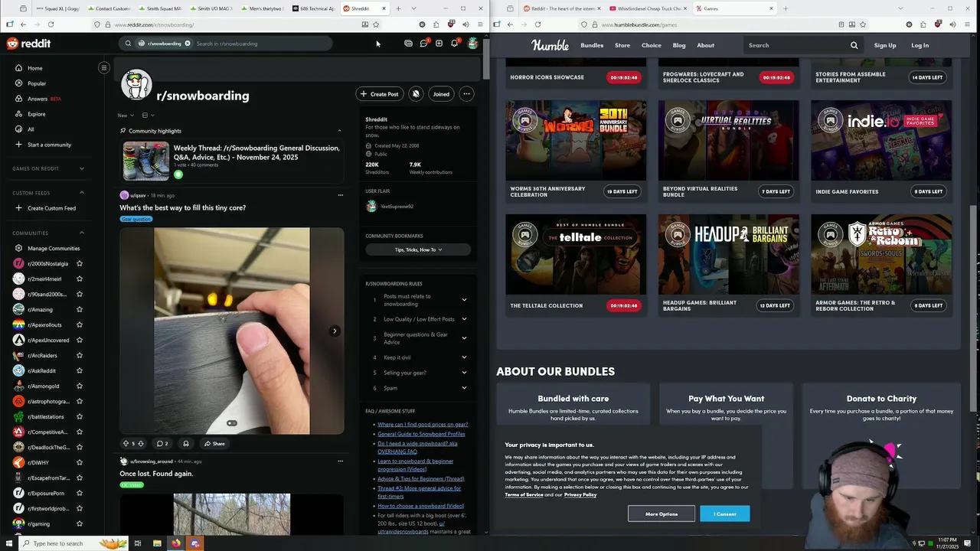Click Humble Sign Up link

tap(885, 45)
